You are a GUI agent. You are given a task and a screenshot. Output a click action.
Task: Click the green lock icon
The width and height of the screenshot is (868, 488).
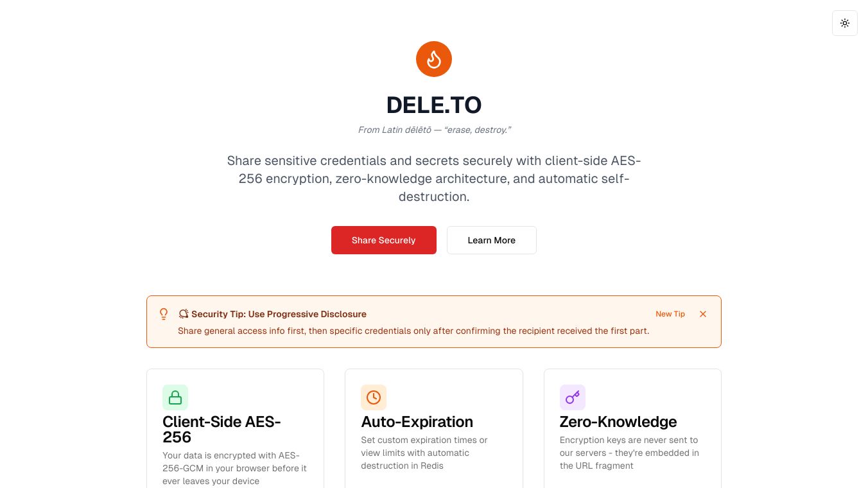pyautogui.click(x=175, y=397)
